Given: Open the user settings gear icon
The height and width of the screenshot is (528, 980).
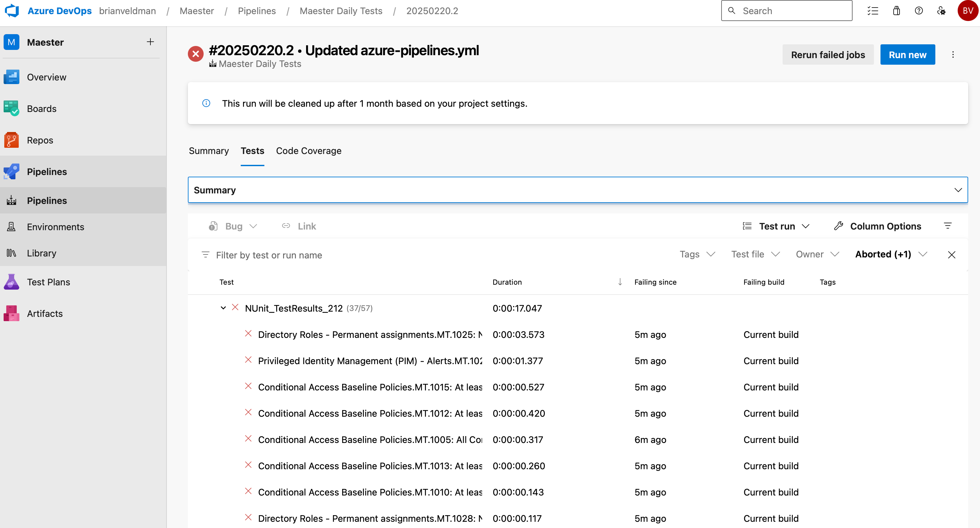Looking at the screenshot, I should pos(941,11).
